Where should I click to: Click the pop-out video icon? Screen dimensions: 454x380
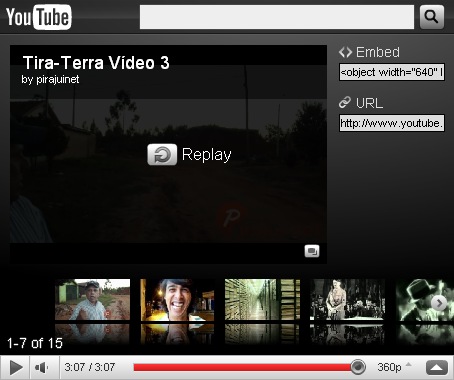[312, 251]
